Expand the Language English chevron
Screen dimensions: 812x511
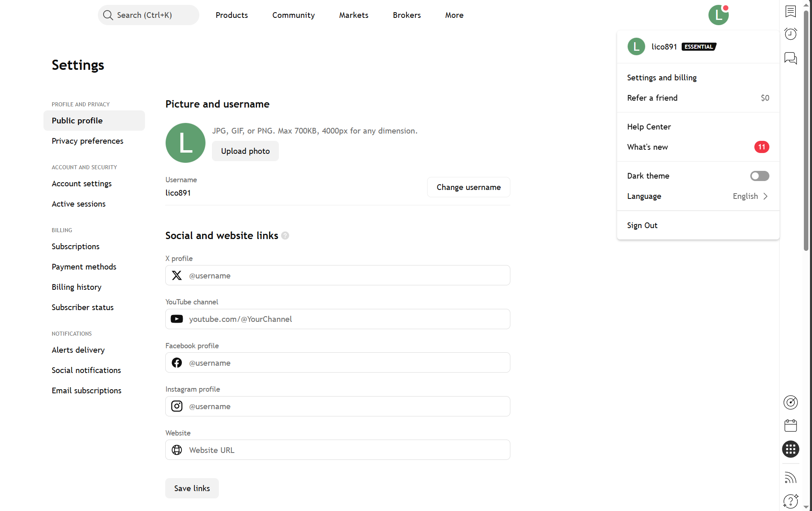(765, 196)
